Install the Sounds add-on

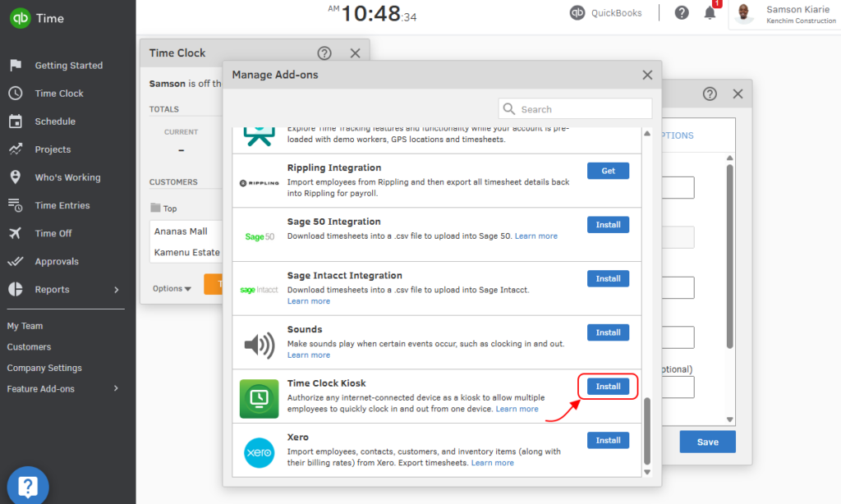click(608, 332)
